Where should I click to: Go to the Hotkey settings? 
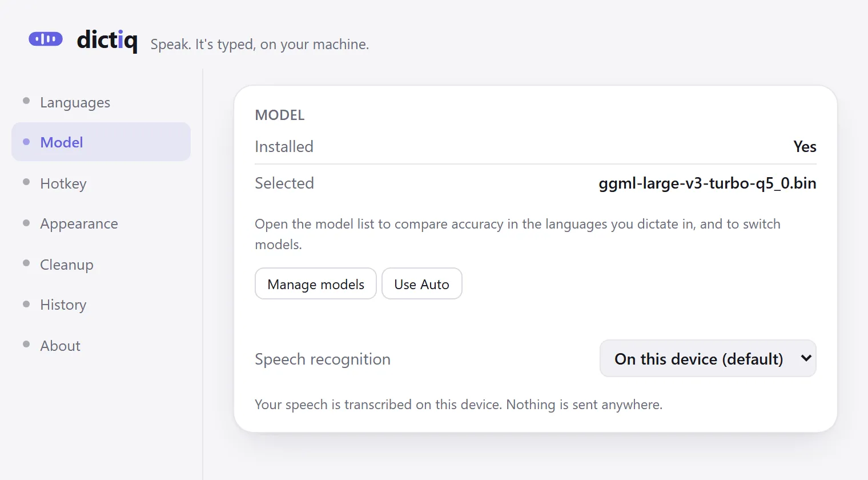(x=101, y=183)
